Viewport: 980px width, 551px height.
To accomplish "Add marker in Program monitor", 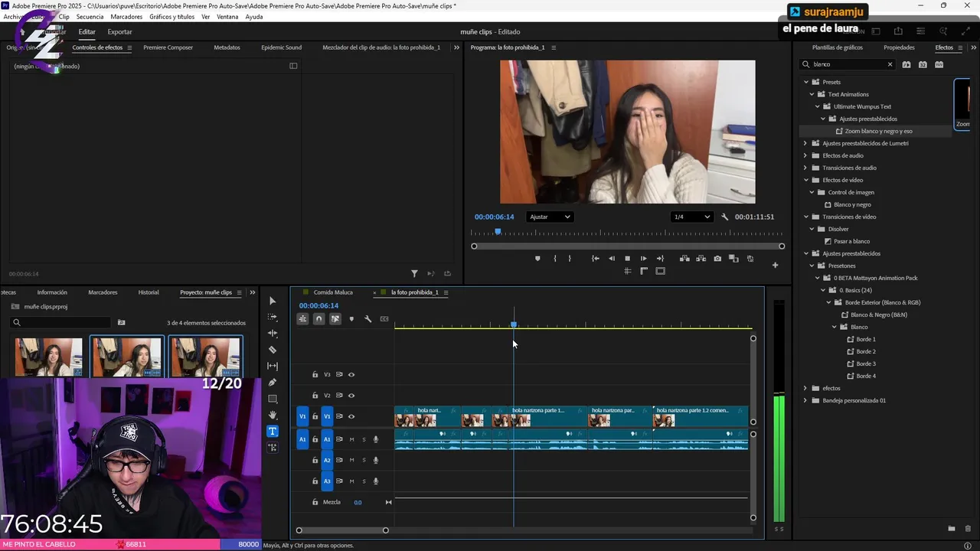I will tap(537, 259).
